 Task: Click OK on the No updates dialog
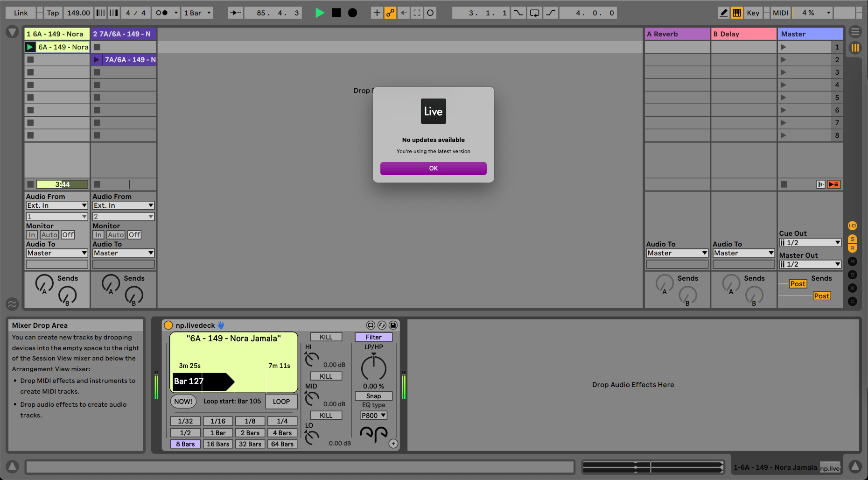(x=433, y=168)
